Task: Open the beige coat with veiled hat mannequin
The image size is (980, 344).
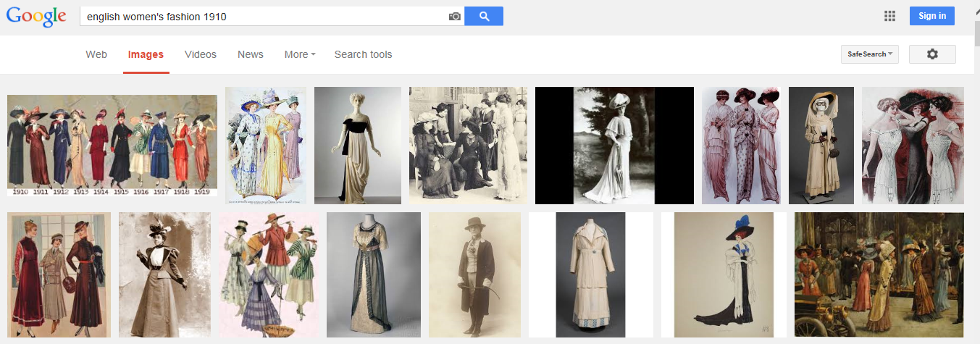Action: 821,146
